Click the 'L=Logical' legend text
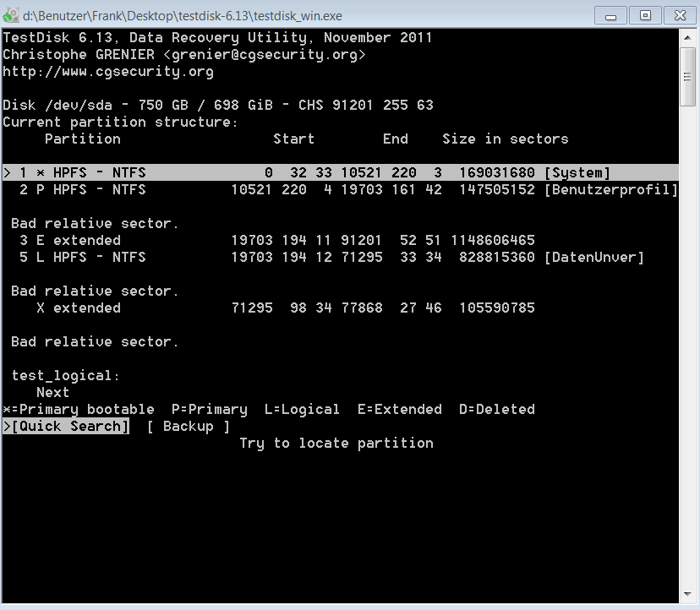This screenshot has width=700, height=610. click(302, 409)
